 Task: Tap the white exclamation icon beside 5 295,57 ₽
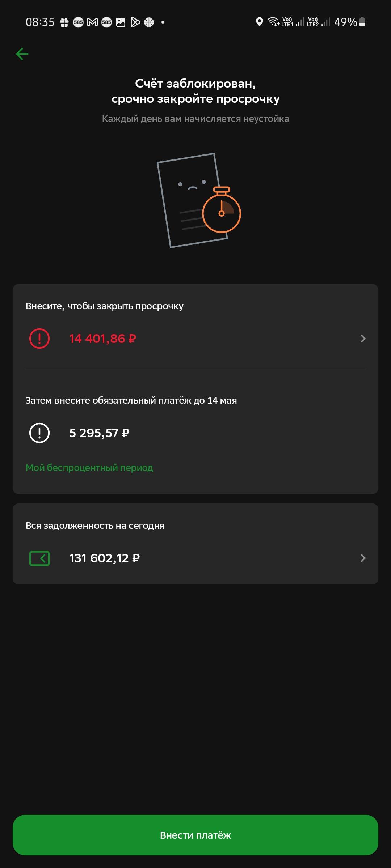(x=39, y=433)
